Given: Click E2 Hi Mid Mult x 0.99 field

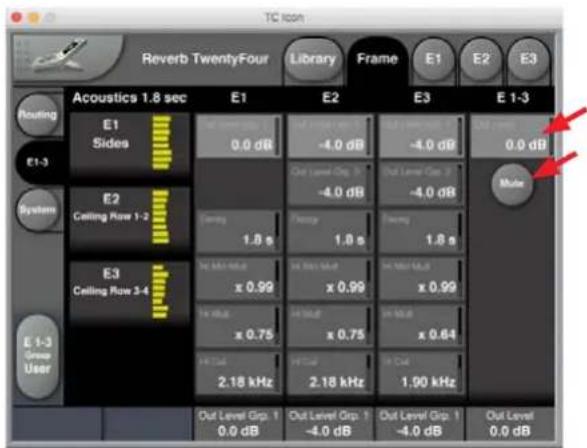Looking at the screenshot, I should 330,278.
